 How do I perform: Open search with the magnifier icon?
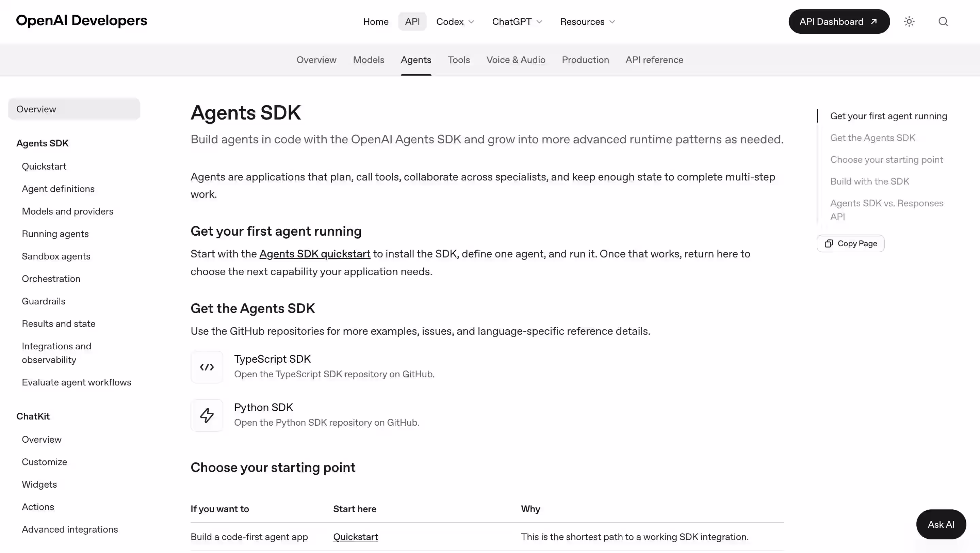(943, 22)
